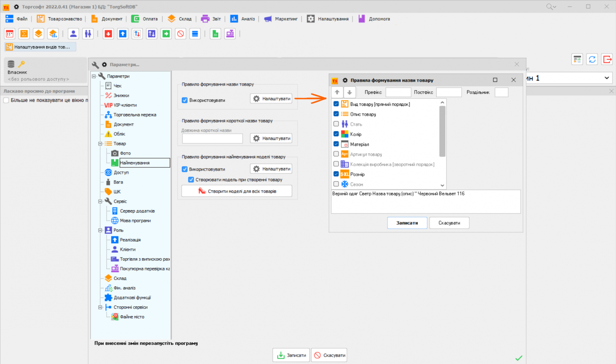Open the Склад menu
616x364 pixels.
[180, 19]
